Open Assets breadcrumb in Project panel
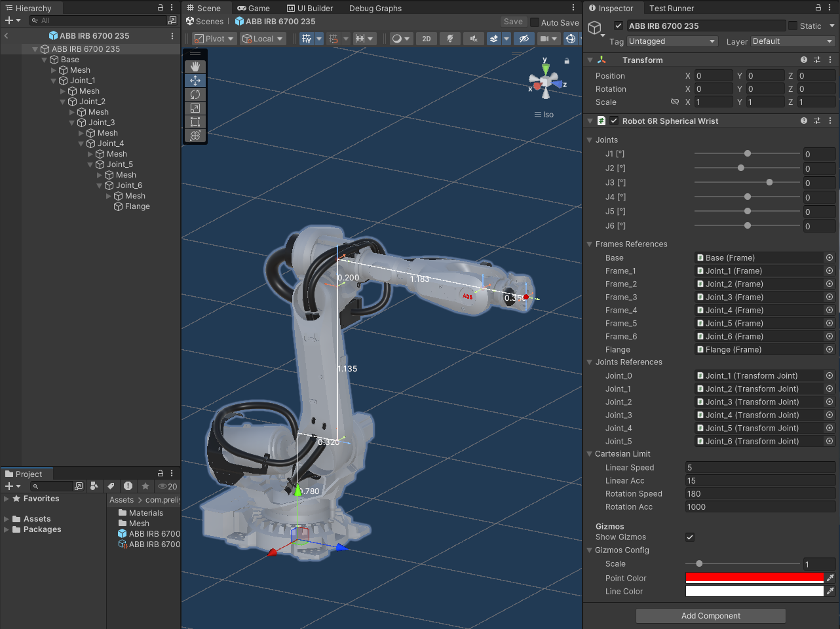This screenshot has height=629, width=840. pyautogui.click(x=121, y=500)
